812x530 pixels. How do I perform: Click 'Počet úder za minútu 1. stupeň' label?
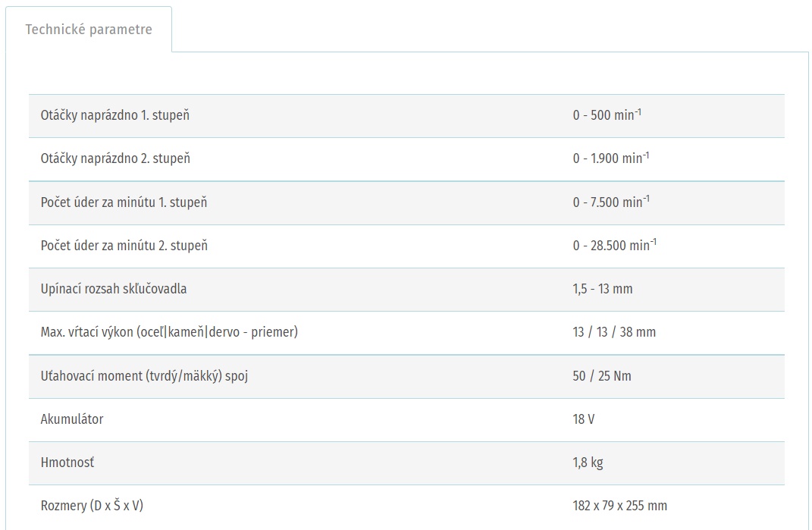pyautogui.click(x=124, y=202)
